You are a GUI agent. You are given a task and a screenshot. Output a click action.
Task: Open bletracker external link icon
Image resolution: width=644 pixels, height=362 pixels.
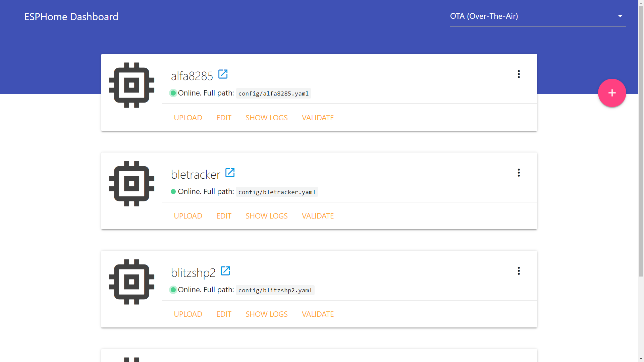pyautogui.click(x=230, y=173)
